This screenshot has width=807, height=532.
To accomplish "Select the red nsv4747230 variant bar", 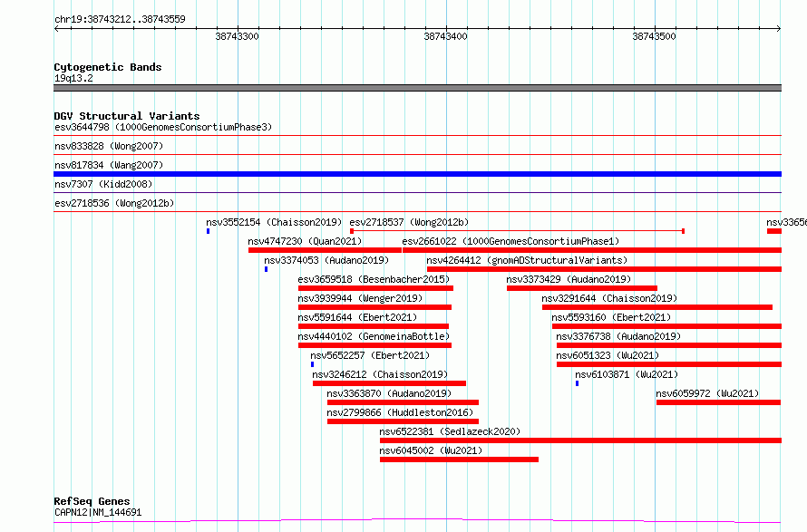I will [325, 250].
